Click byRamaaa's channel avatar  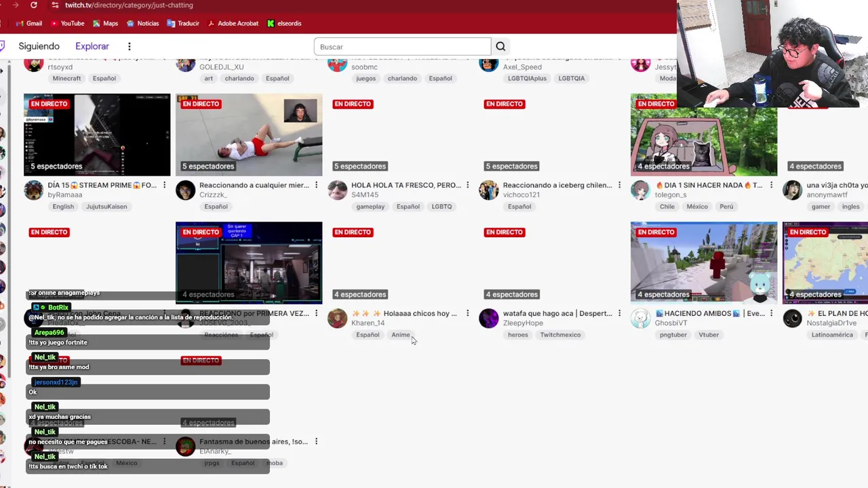click(33, 190)
